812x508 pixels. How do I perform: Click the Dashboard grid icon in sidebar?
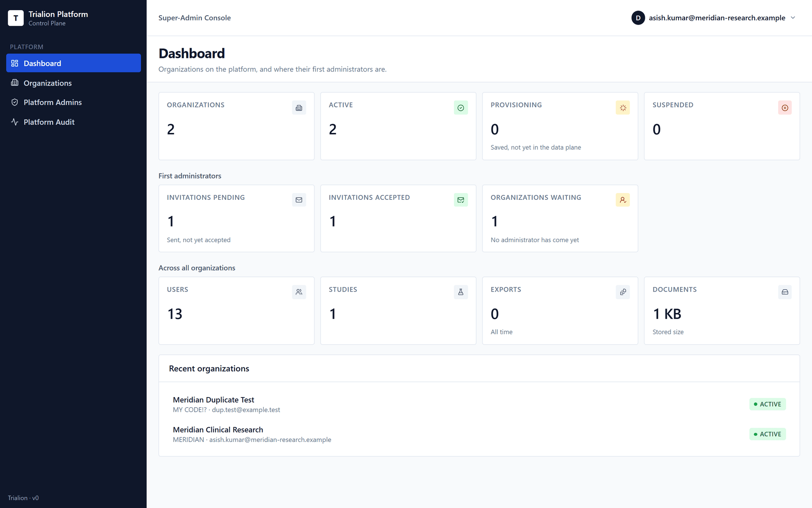coord(15,63)
